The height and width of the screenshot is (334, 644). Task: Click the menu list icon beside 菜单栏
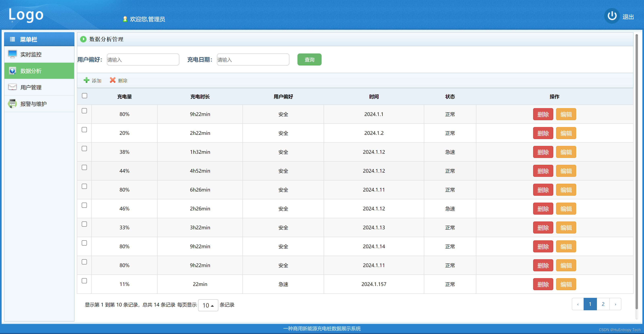(x=12, y=39)
